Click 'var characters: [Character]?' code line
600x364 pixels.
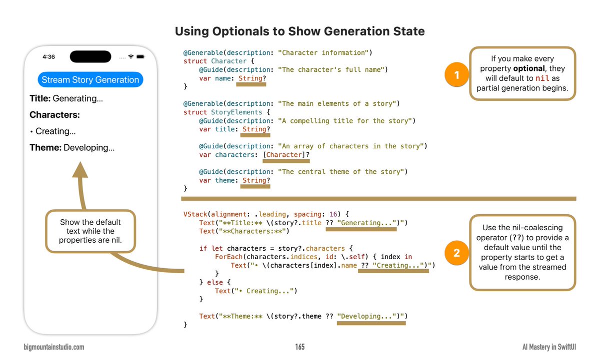(x=254, y=155)
